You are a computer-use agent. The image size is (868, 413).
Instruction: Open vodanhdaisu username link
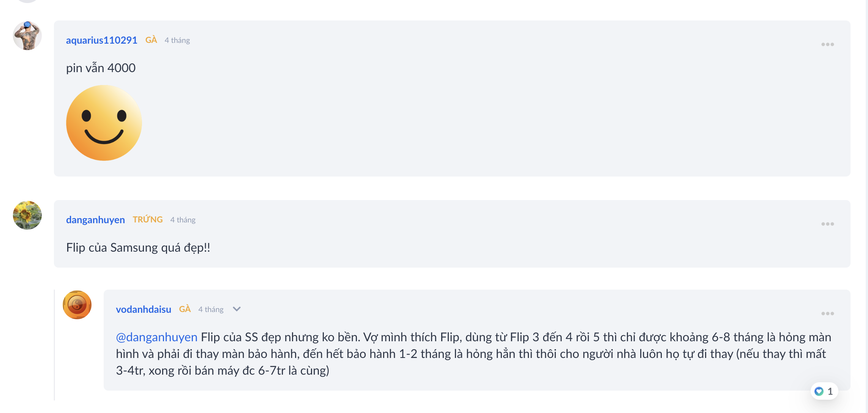point(144,309)
